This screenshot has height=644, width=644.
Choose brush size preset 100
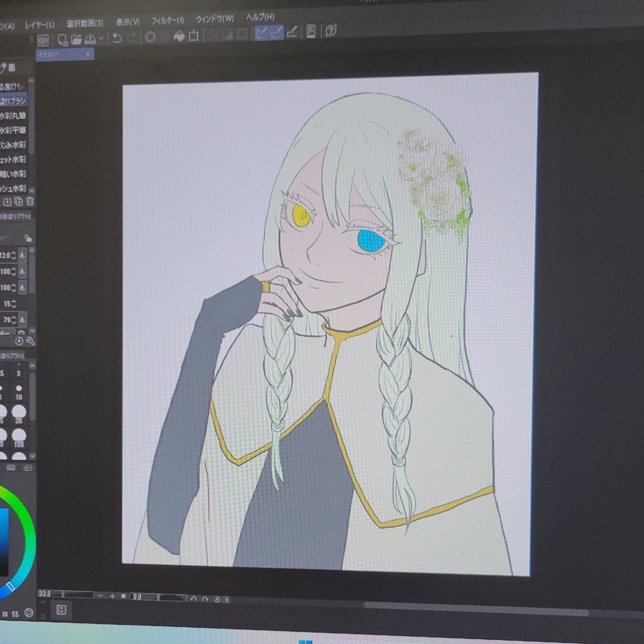point(19,438)
